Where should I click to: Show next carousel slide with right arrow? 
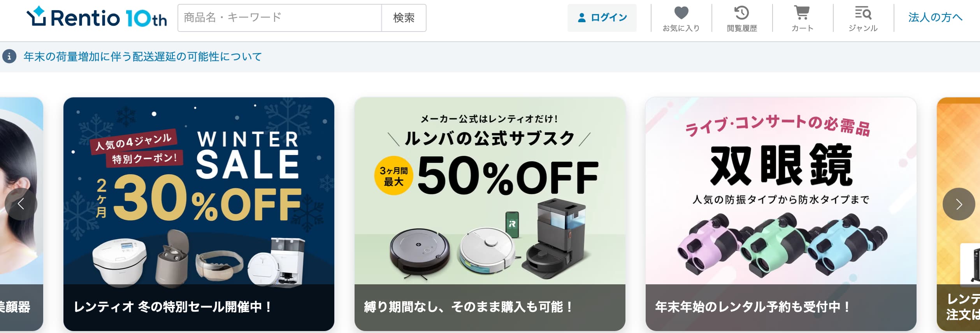tap(959, 204)
